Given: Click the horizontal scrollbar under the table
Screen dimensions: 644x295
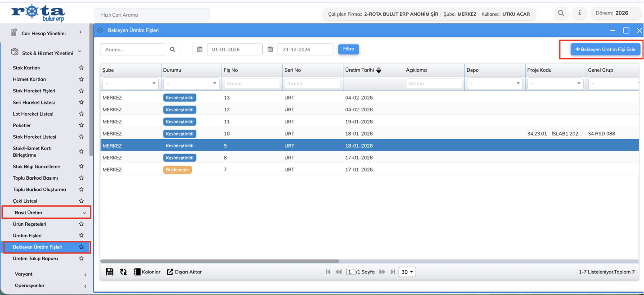Looking at the screenshot, I should point(220,261).
